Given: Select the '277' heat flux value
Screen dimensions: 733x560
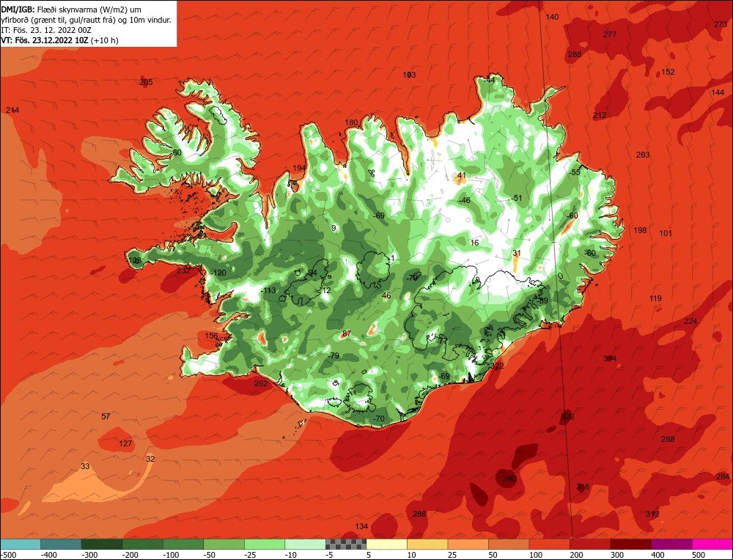Looking at the screenshot, I should pyautogui.click(x=610, y=34).
